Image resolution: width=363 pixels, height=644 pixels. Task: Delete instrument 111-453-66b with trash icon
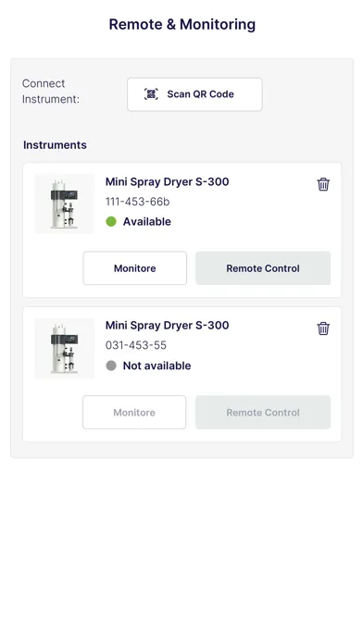(323, 184)
